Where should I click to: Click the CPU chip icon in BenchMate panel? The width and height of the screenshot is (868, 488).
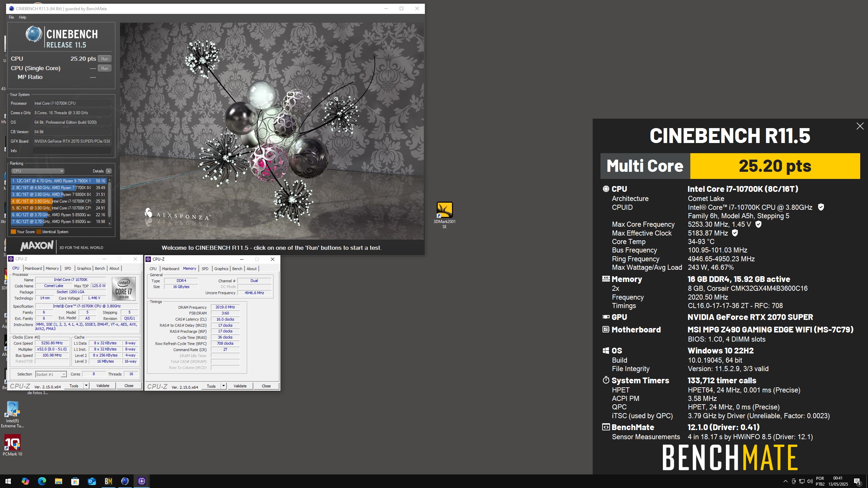pos(606,189)
